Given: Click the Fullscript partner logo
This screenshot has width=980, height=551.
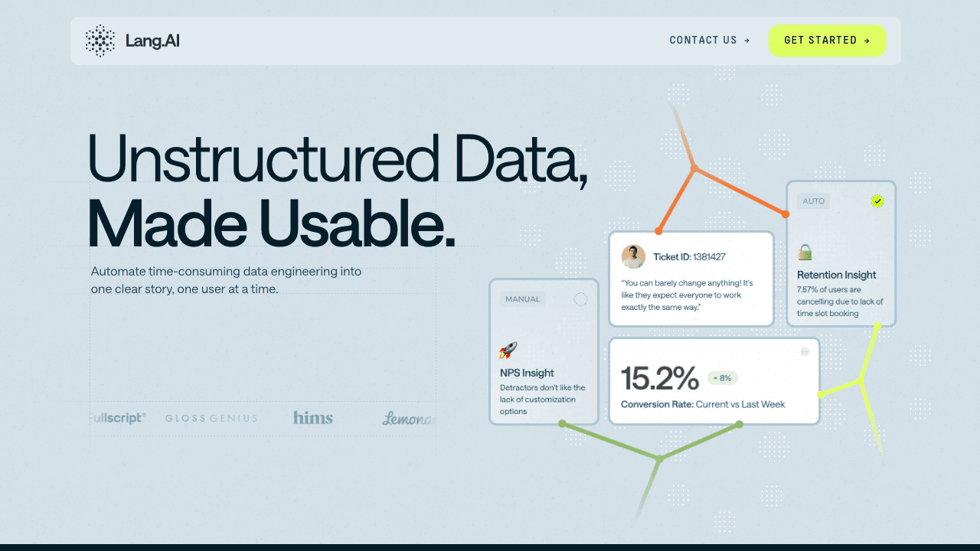Looking at the screenshot, I should tap(119, 418).
